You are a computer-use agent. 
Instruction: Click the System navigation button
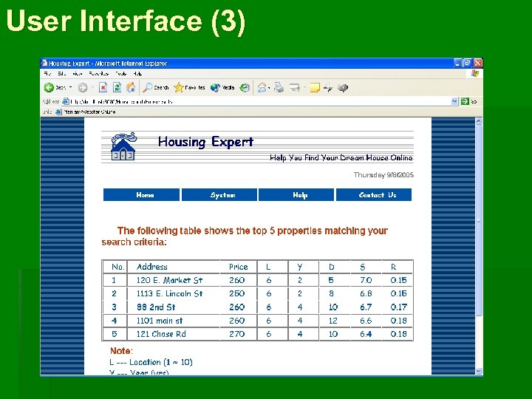click(219, 195)
